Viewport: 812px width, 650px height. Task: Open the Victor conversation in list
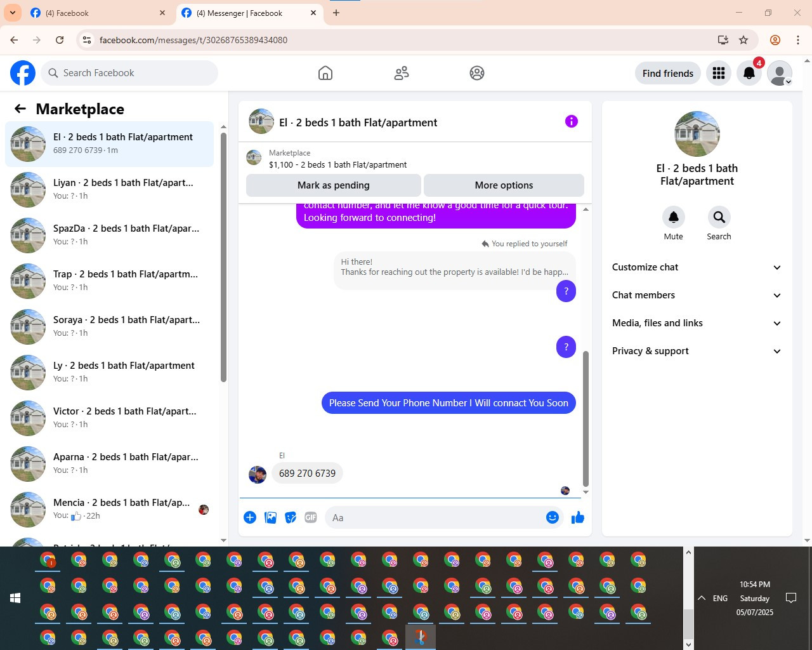[109, 418]
